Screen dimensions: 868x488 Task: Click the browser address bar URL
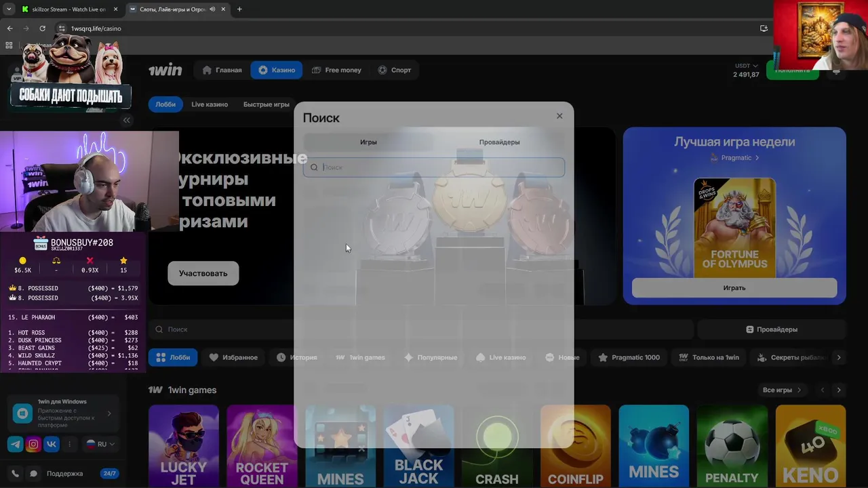coord(96,28)
